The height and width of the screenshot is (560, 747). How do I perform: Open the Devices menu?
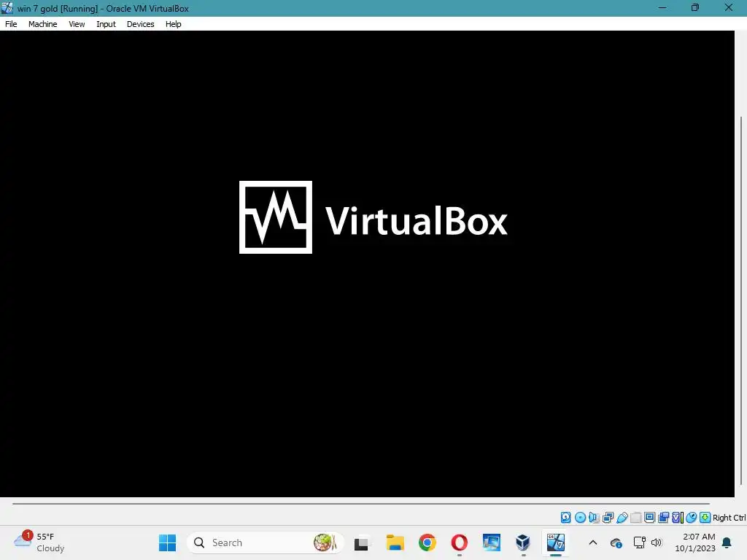pos(140,24)
